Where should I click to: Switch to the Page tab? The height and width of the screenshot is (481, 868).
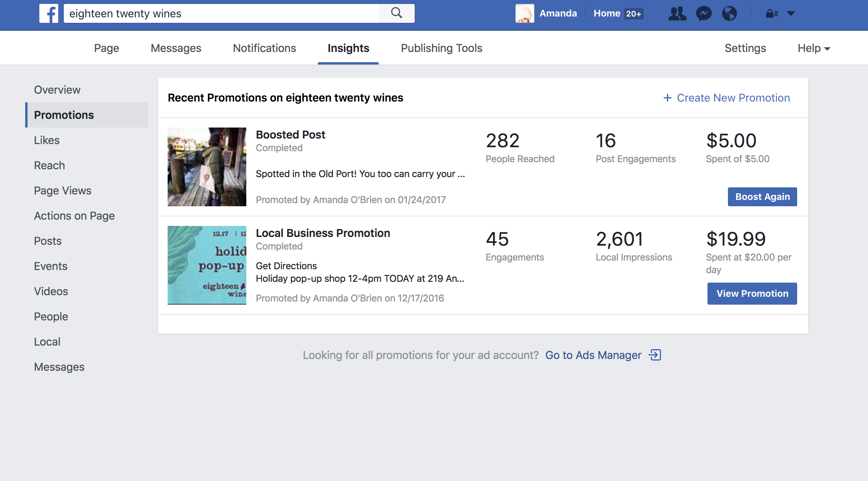pos(106,48)
